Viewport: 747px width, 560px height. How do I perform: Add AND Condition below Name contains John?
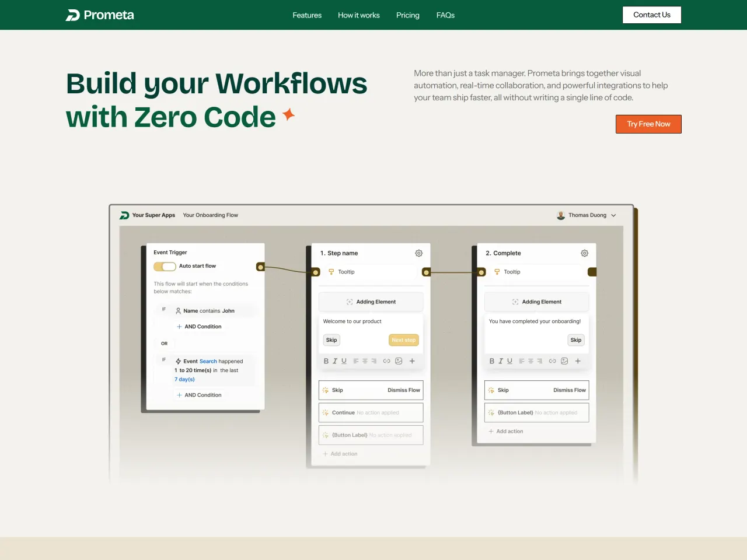click(199, 327)
